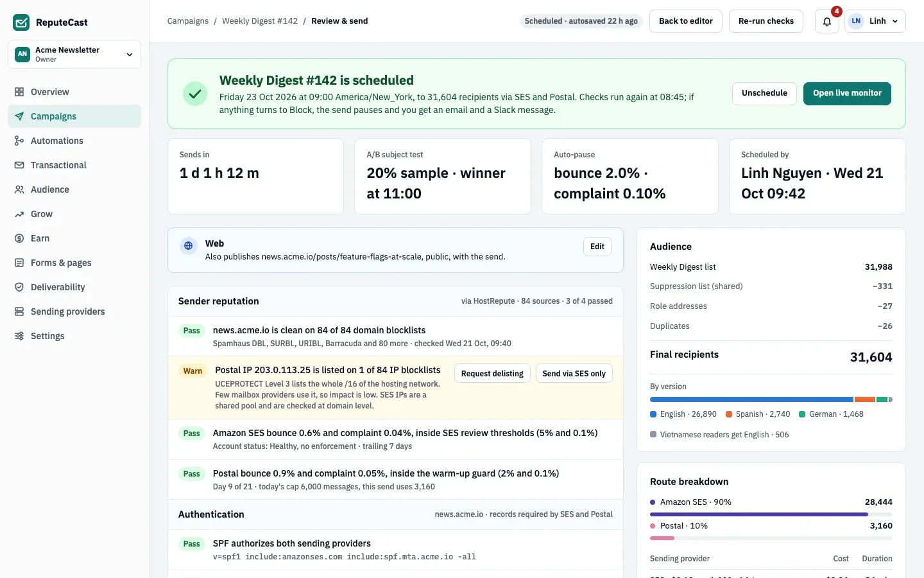Image resolution: width=924 pixels, height=578 pixels.
Task: Open Forms & pages section
Action: tap(74, 263)
